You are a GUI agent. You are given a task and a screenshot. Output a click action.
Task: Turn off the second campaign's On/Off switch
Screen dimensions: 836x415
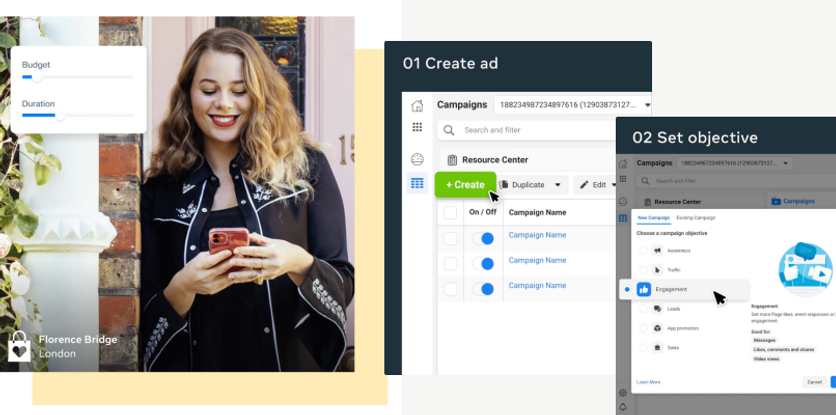click(483, 264)
